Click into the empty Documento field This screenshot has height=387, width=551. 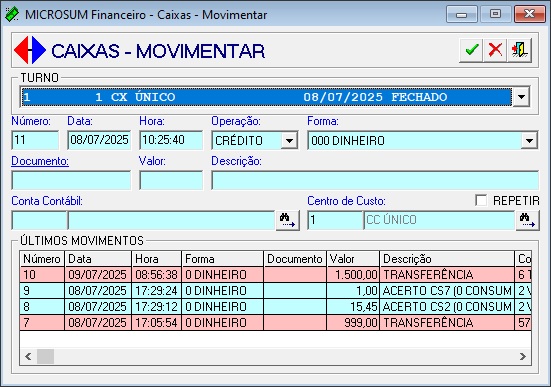coord(71,180)
